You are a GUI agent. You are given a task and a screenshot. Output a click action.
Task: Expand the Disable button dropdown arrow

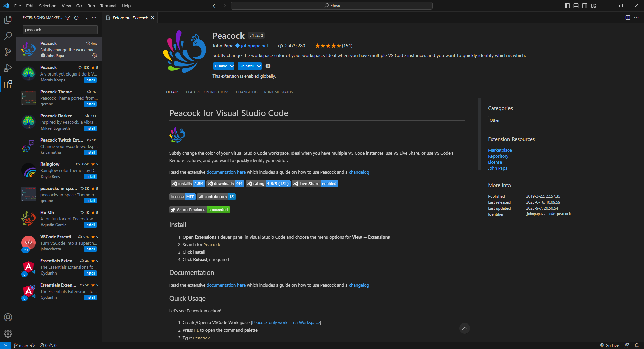[232, 66]
